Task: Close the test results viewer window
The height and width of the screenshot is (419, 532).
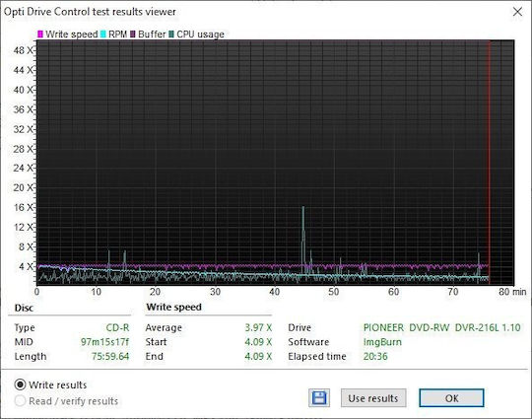Action: pyautogui.click(x=517, y=12)
